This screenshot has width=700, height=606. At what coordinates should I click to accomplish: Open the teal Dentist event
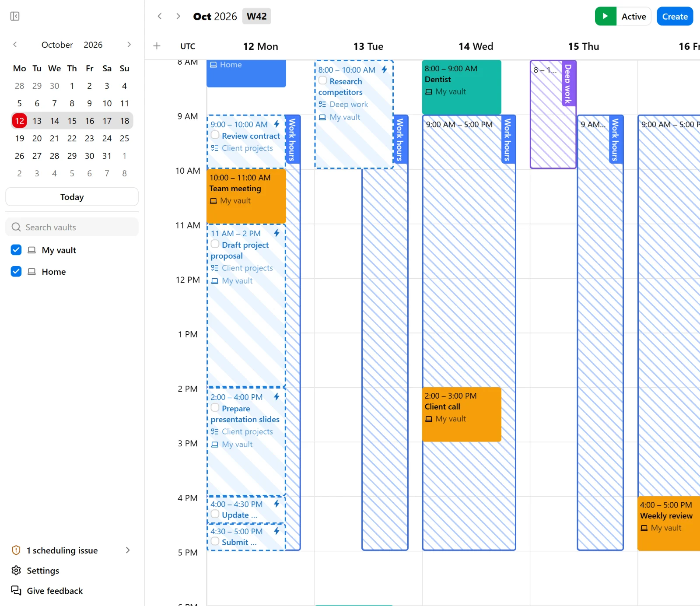pyautogui.click(x=462, y=87)
